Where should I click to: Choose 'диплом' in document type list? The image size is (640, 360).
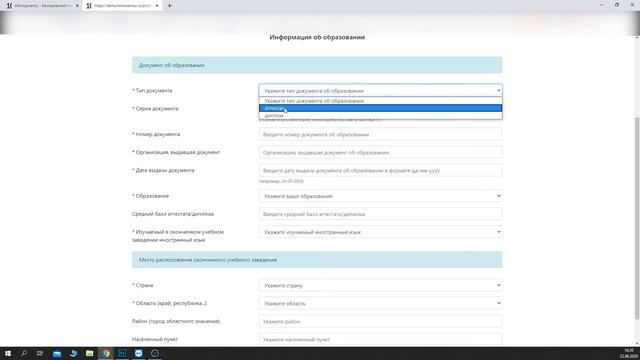click(380, 116)
